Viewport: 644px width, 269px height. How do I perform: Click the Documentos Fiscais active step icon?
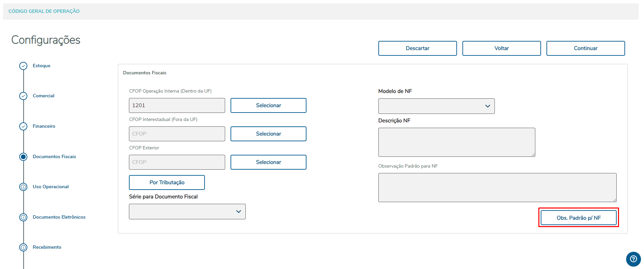(x=23, y=157)
